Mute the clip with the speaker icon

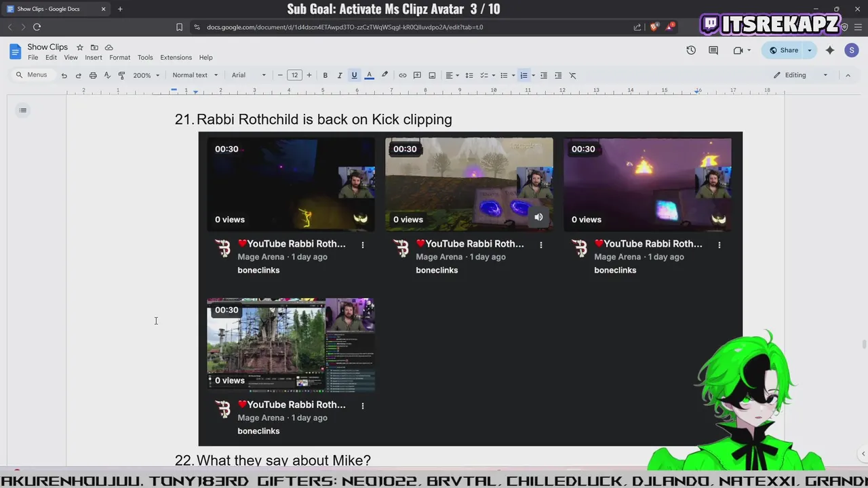pyautogui.click(x=538, y=218)
